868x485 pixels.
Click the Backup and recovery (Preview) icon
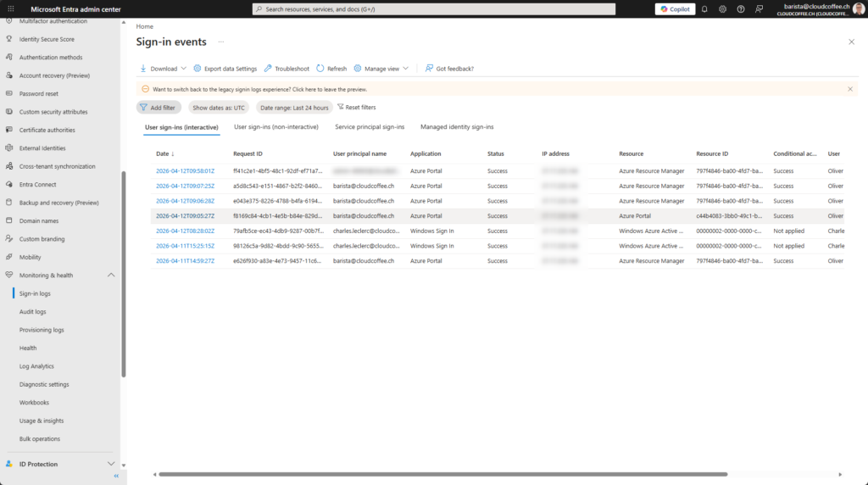pyautogui.click(x=8, y=203)
